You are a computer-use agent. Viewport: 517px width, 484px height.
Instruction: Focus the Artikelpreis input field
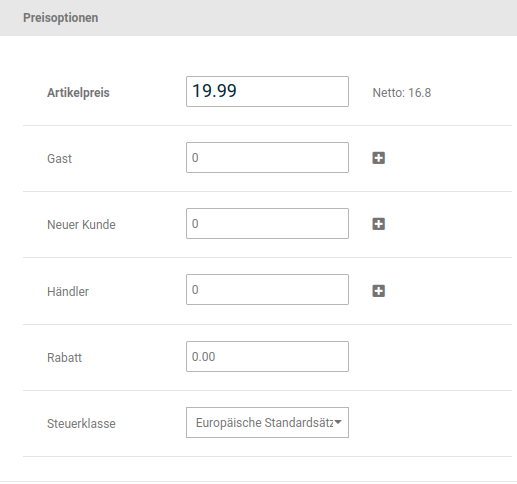click(267, 91)
